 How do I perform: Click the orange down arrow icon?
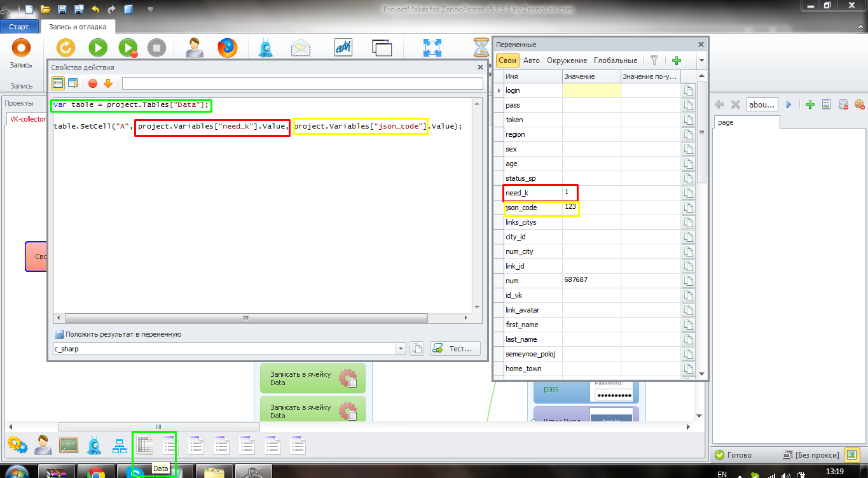pyautogui.click(x=107, y=83)
